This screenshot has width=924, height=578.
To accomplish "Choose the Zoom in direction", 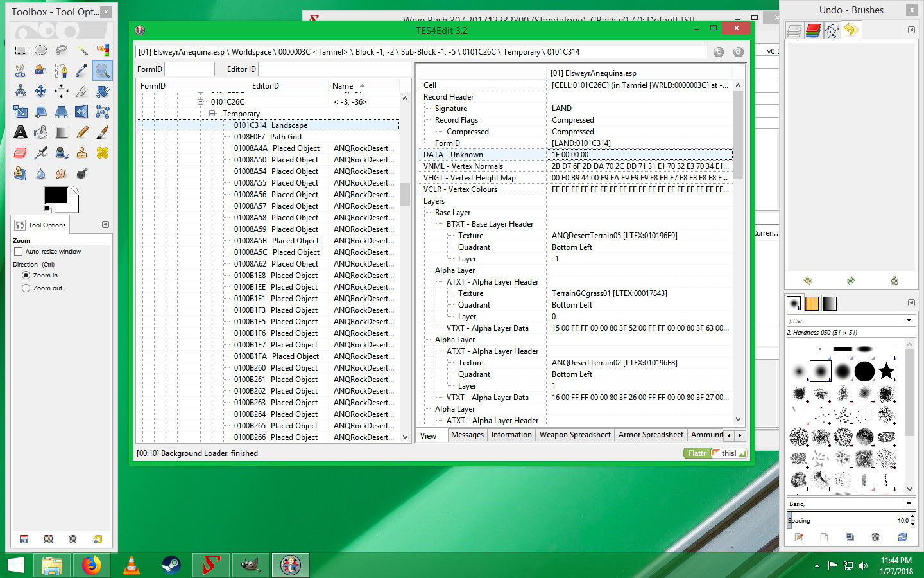I will pyautogui.click(x=26, y=276).
